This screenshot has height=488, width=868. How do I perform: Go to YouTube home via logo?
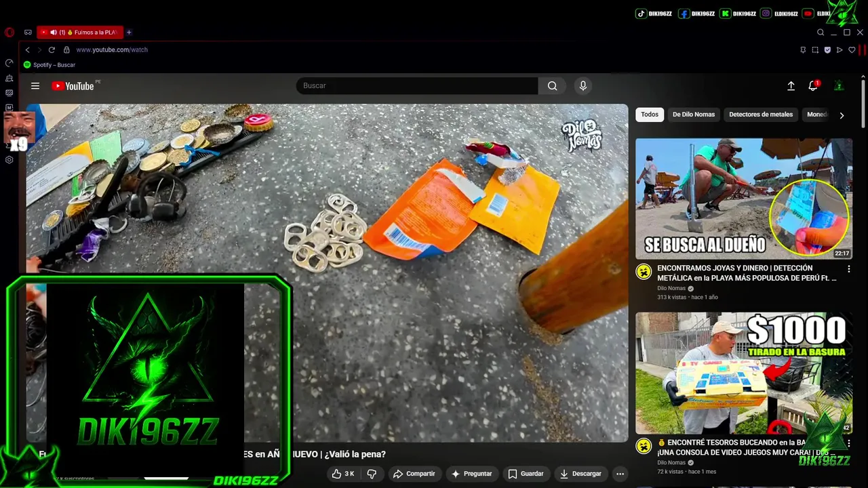73,86
